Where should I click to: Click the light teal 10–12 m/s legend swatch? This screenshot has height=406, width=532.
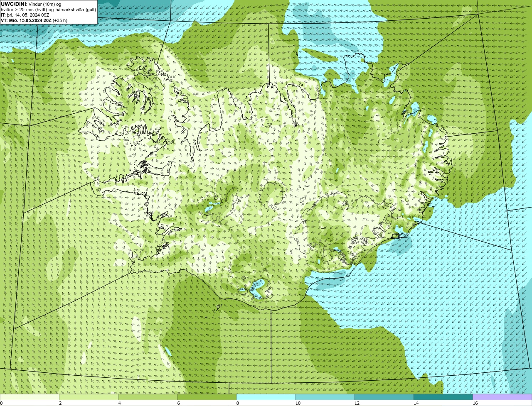point(325,397)
